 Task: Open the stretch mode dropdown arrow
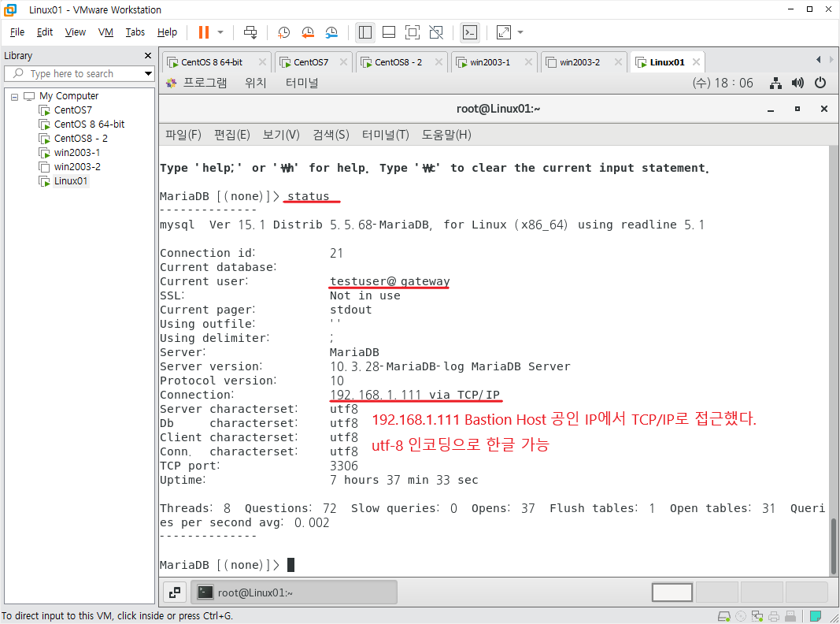[520, 32]
